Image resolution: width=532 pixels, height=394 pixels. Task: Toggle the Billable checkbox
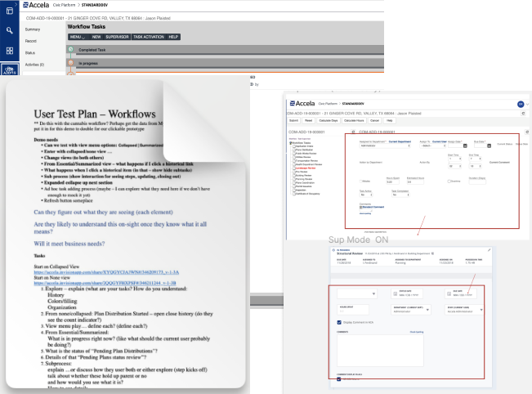coord(362,181)
